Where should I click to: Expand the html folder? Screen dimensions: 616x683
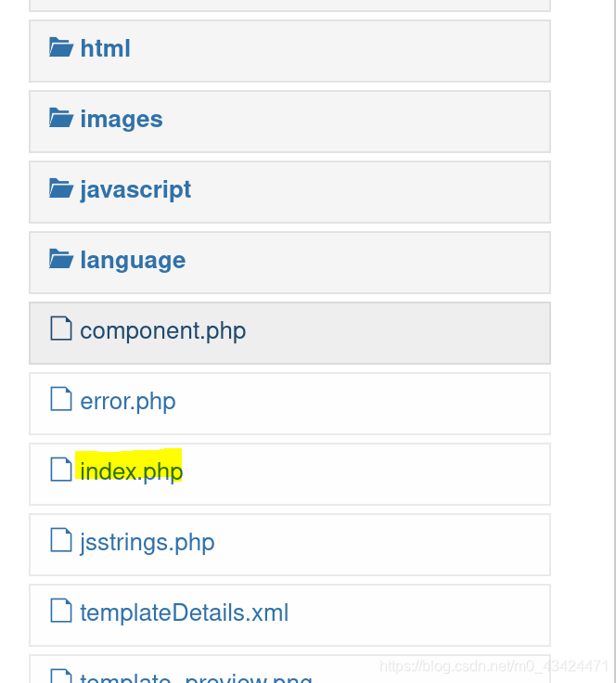tap(105, 48)
